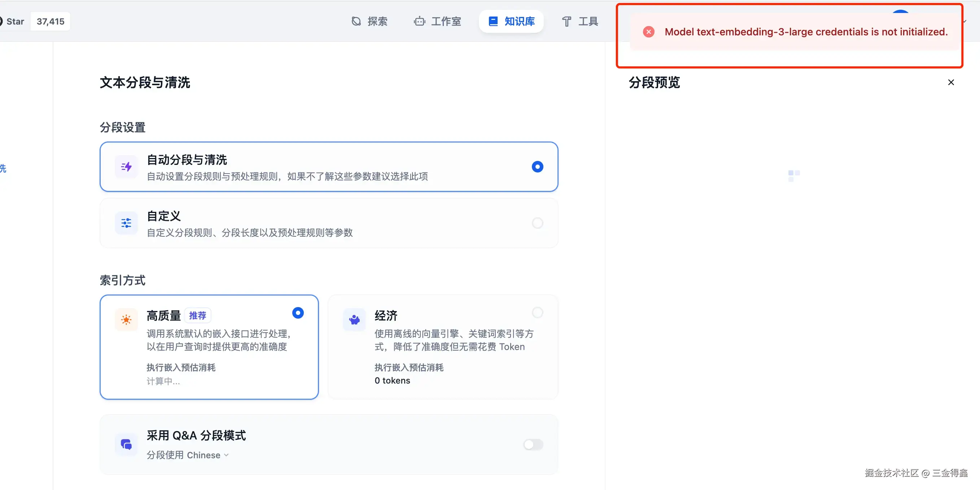Viewport: 980px width, 490px height.
Task: Click the 推荐 badge next to 高质量
Action: click(x=197, y=315)
